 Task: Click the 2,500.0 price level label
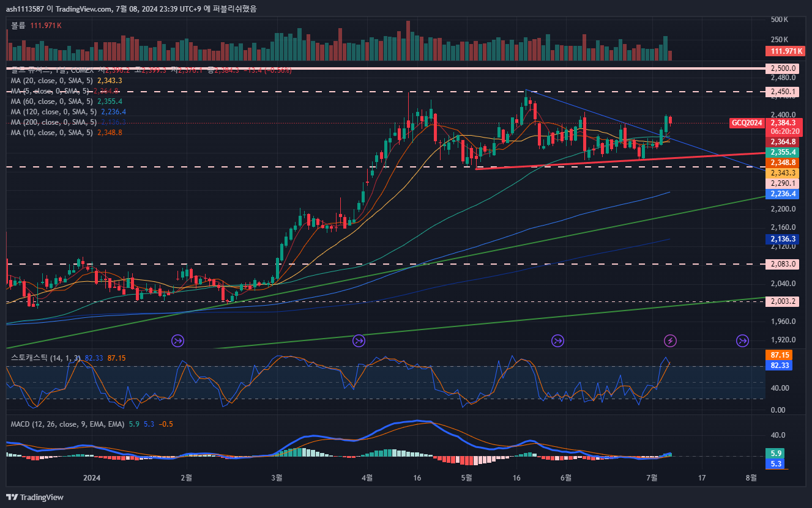[x=783, y=68]
